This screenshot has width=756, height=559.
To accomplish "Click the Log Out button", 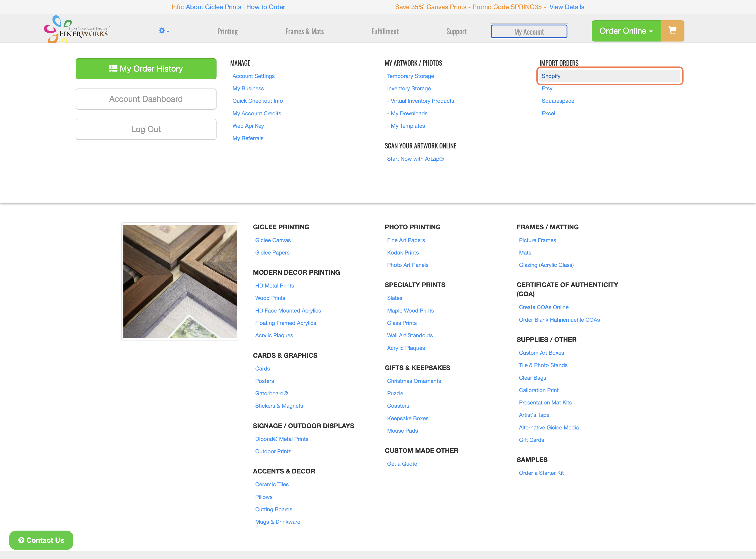I will coord(146,129).
